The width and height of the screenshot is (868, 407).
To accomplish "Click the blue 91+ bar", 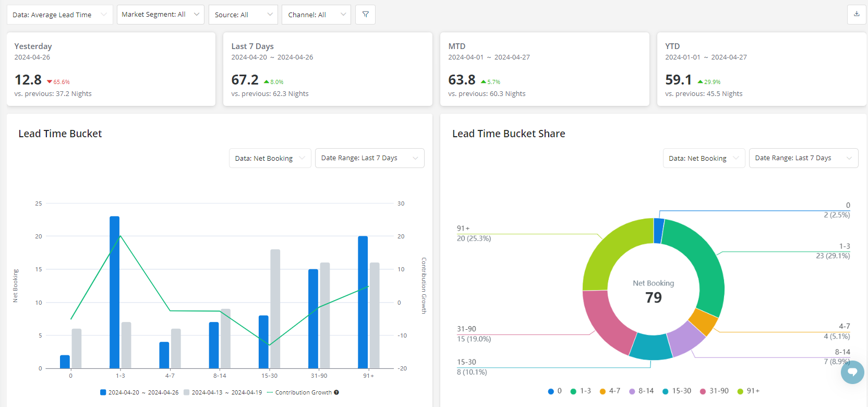I will [363, 302].
